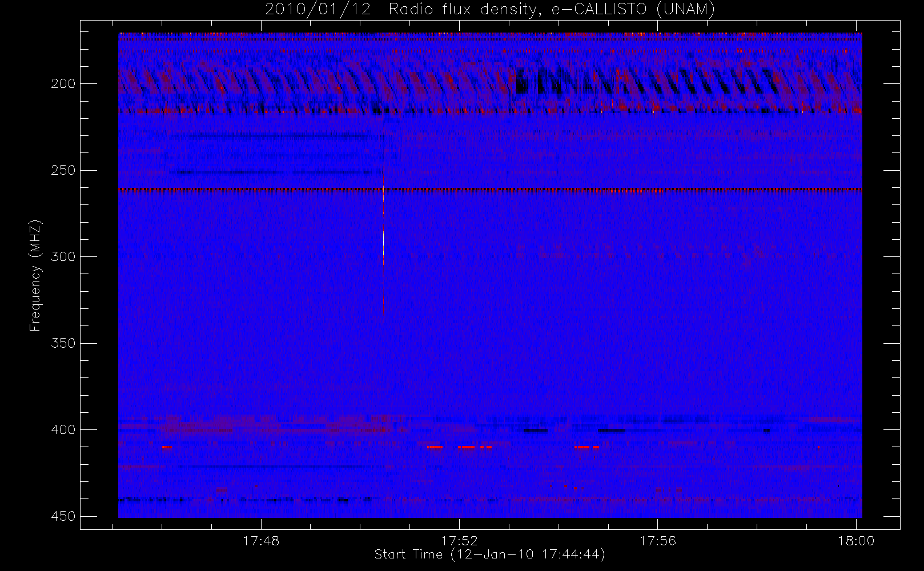Click the 200 frequency tick label
924x571 pixels.
pos(63,84)
